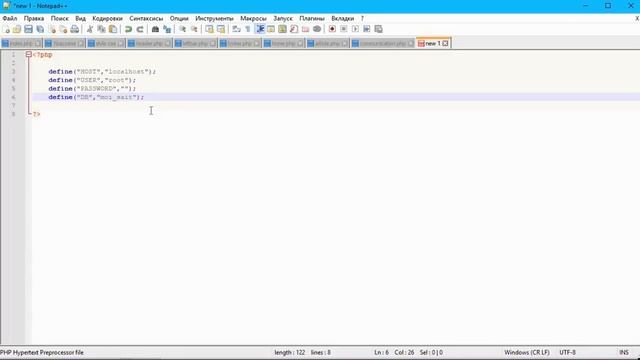Open the Вкладки menu

pos(342,18)
